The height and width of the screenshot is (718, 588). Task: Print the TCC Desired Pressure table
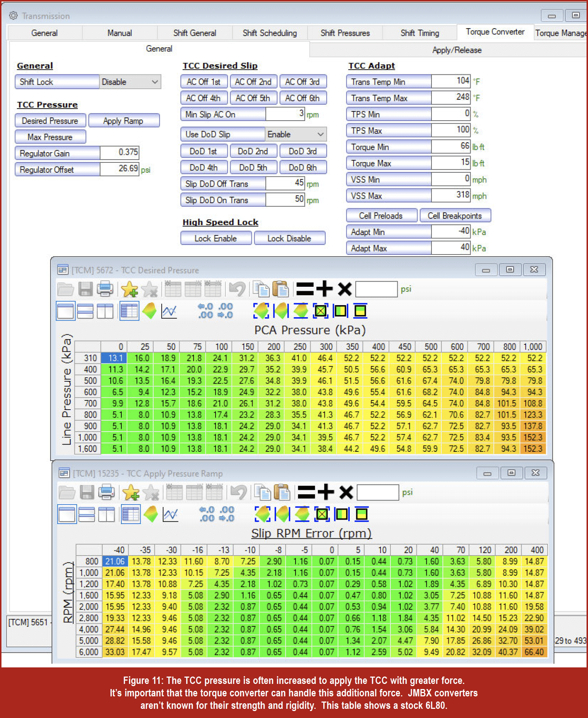pyautogui.click(x=105, y=289)
